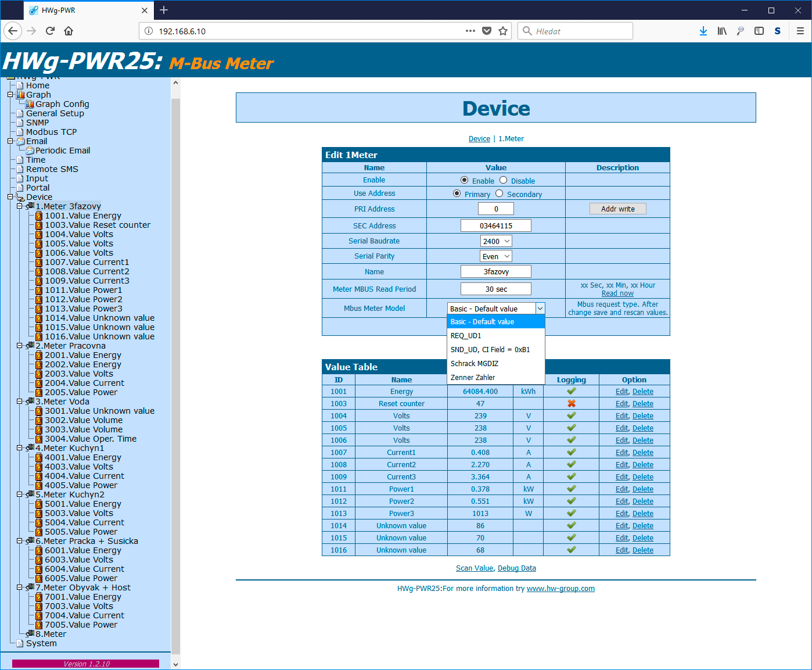The image size is (812, 670).
Task: Click the Graph icon in navigation tree
Action: pos(20,95)
